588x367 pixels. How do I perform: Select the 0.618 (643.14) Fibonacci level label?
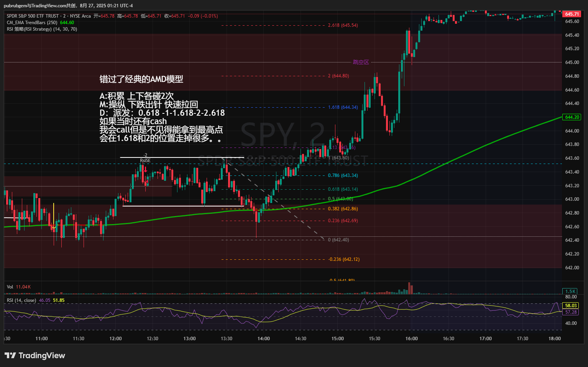[343, 189]
